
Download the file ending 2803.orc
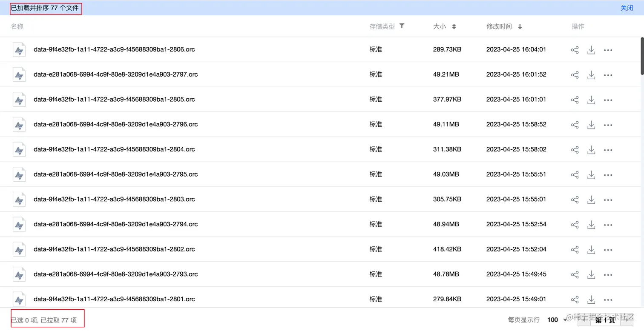point(591,200)
